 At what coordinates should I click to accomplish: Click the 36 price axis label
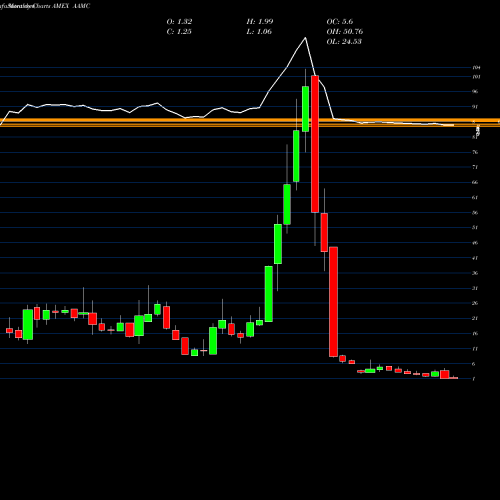click(475, 273)
